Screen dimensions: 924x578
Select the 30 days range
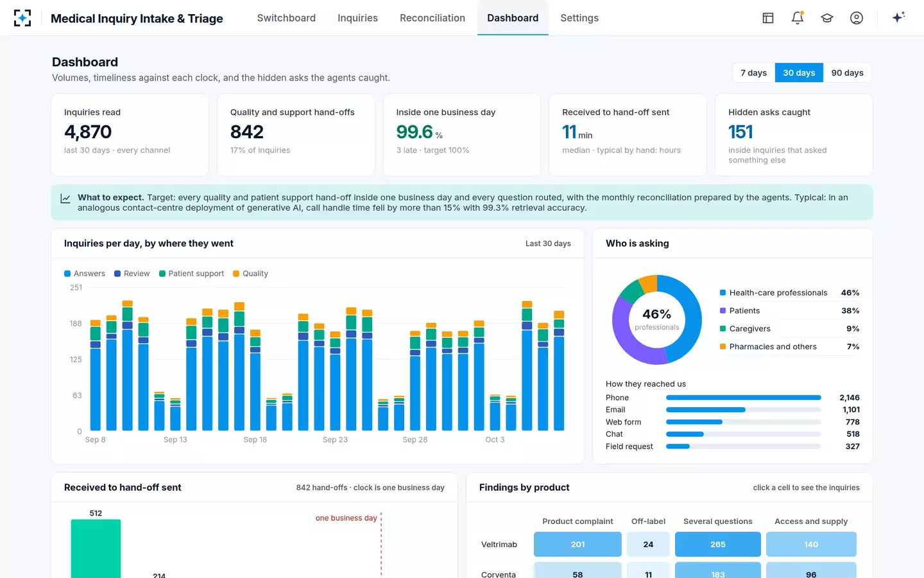(x=799, y=73)
